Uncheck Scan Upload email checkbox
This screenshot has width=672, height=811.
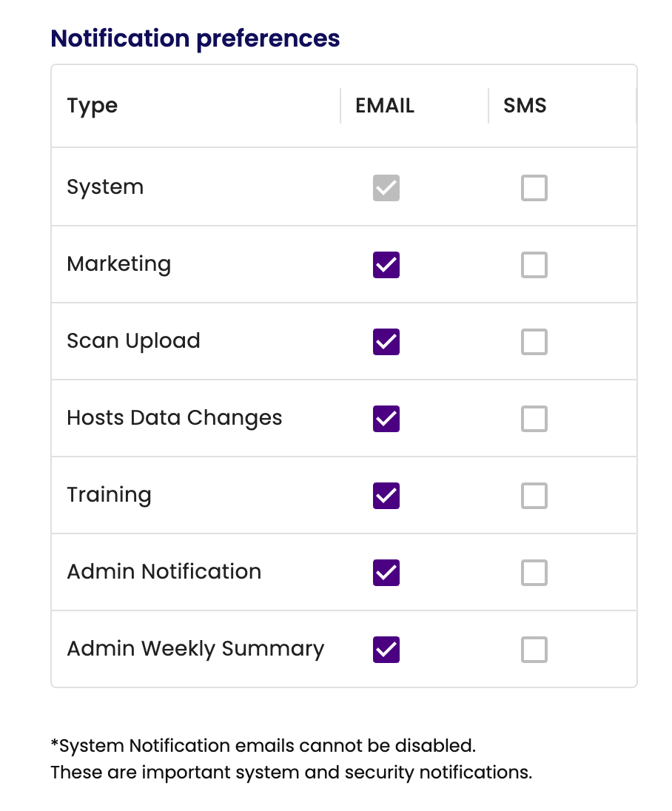(x=386, y=342)
